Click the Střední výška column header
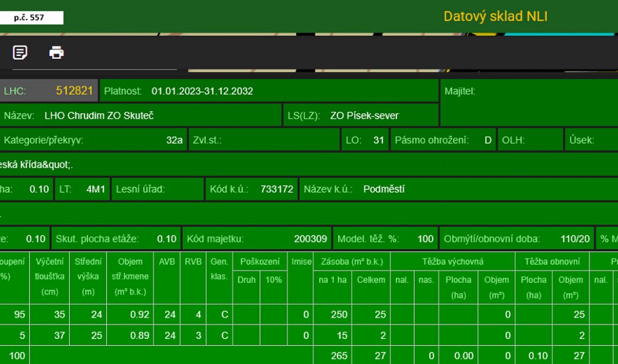 [x=88, y=277]
